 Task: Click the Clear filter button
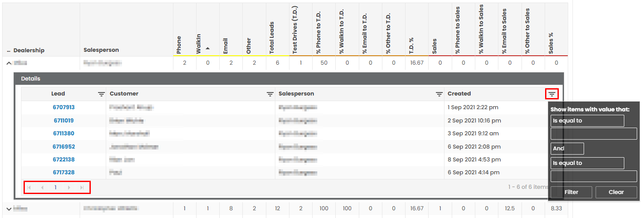tap(616, 192)
